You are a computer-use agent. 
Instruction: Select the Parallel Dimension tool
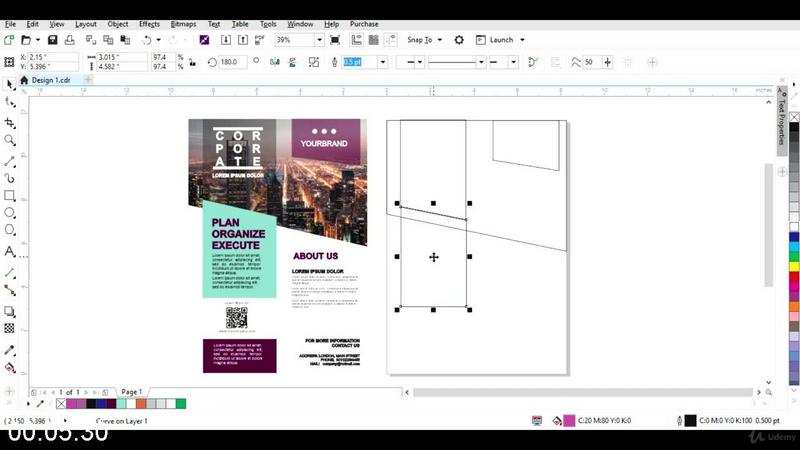(x=9, y=273)
